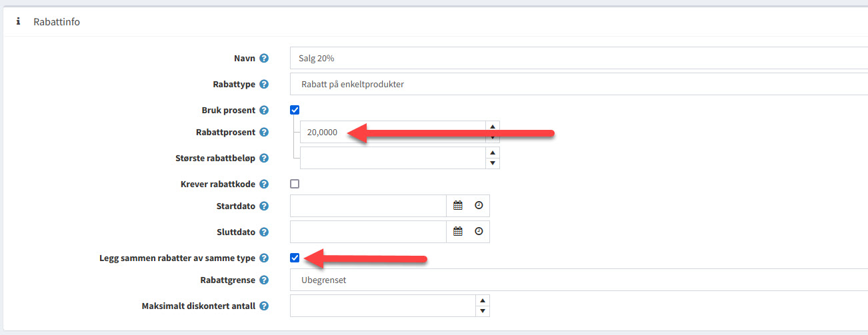Click the help icon next to Navn
Viewport: 868px width, 335px height.
tap(264, 59)
